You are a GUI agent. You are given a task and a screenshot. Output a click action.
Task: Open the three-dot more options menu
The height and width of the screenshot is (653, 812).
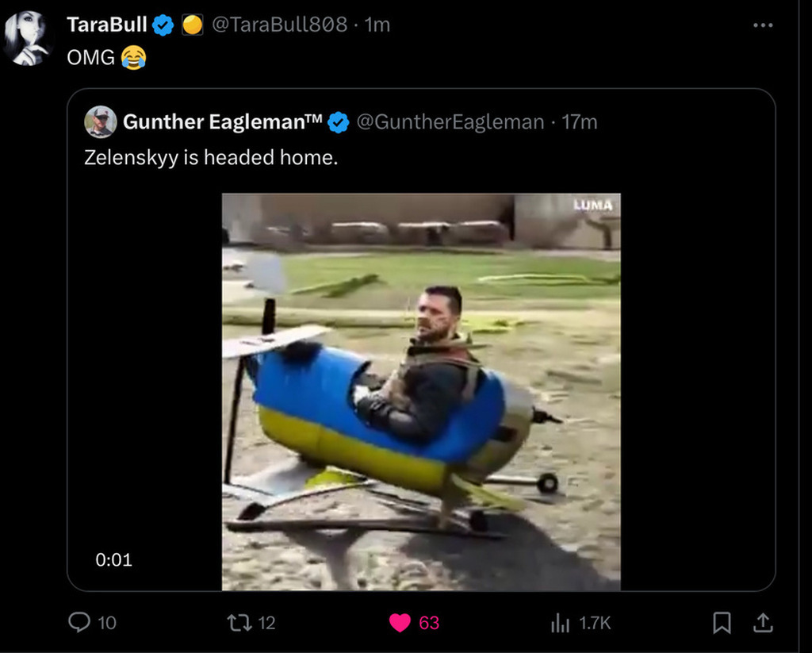pyautogui.click(x=763, y=25)
